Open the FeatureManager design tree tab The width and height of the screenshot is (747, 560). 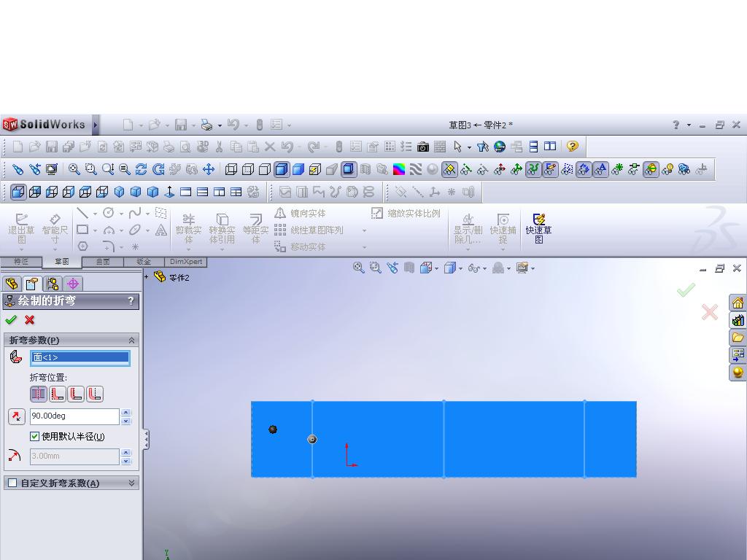pyautogui.click(x=12, y=284)
